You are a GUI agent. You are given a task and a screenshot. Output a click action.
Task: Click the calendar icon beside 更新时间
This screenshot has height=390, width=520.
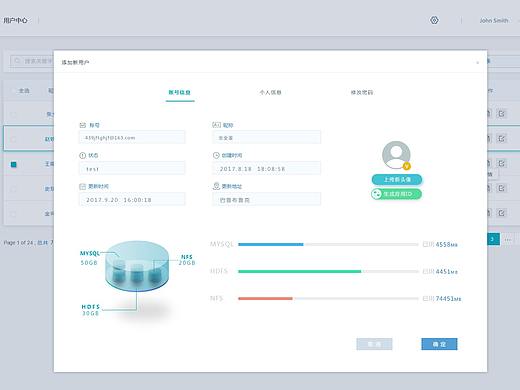82,186
